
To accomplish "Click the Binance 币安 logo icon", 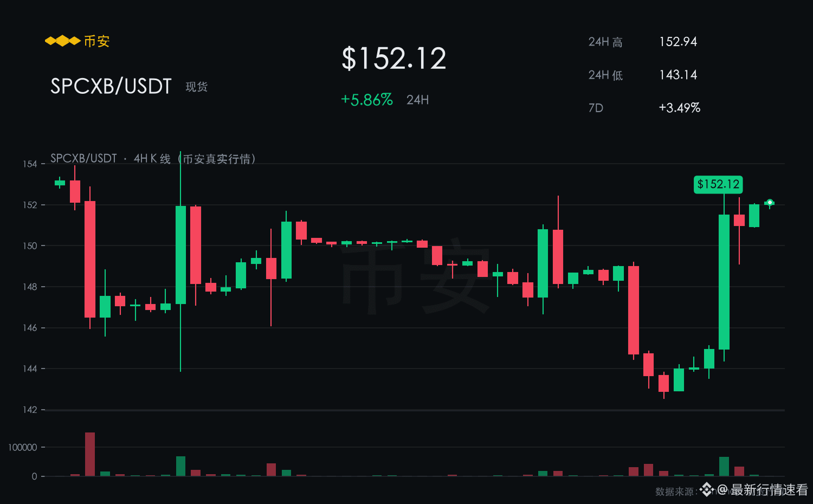I will [63, 41].
